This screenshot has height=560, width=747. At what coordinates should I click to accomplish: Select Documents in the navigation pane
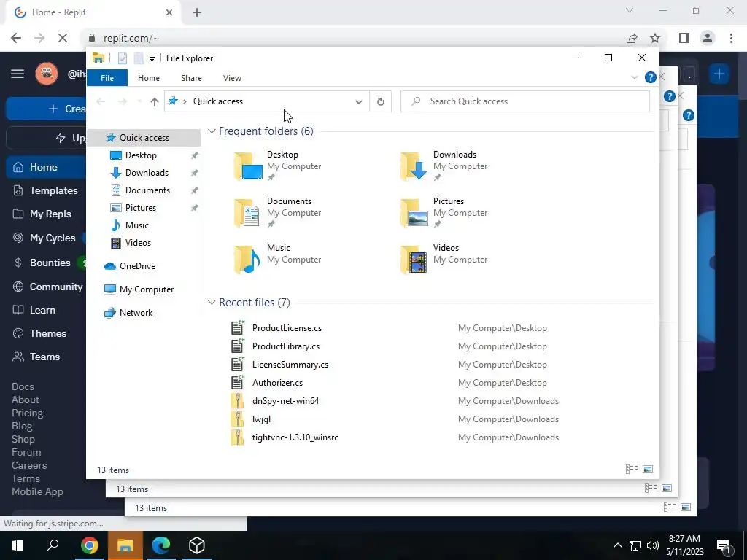pyautogui.click(x=147, y=190)
